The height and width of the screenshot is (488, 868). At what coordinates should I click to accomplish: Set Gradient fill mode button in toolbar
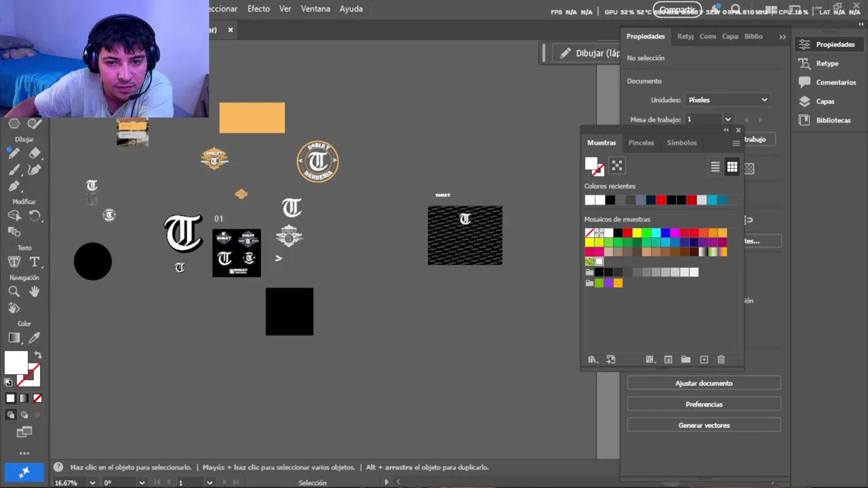click(24, 399)
